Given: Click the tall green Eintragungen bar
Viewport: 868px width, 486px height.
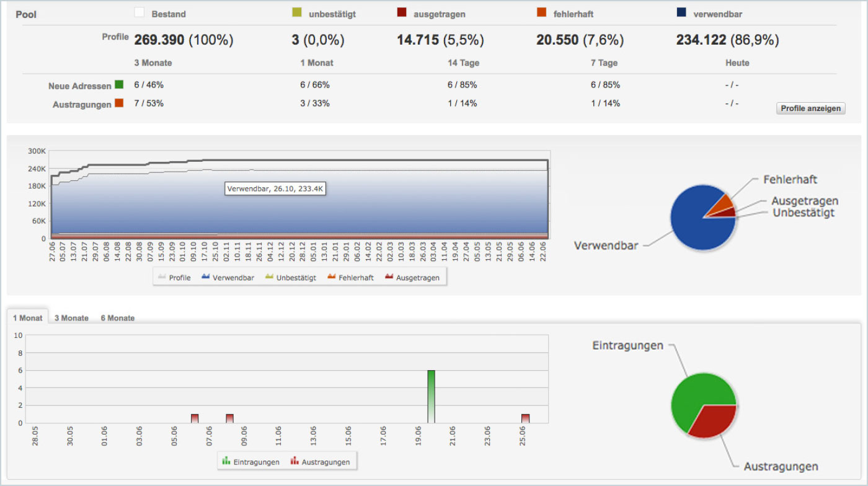Looking at the screenshot, I should [x=431, y=397].
